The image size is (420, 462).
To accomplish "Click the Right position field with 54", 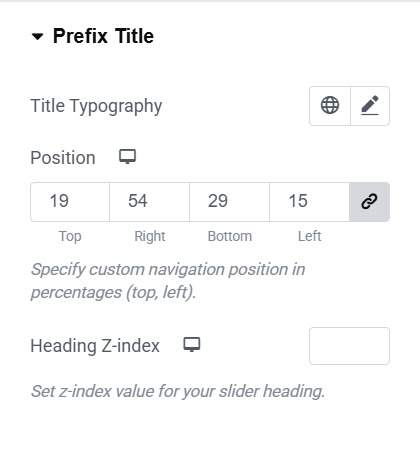I will [x=150, y=202].
